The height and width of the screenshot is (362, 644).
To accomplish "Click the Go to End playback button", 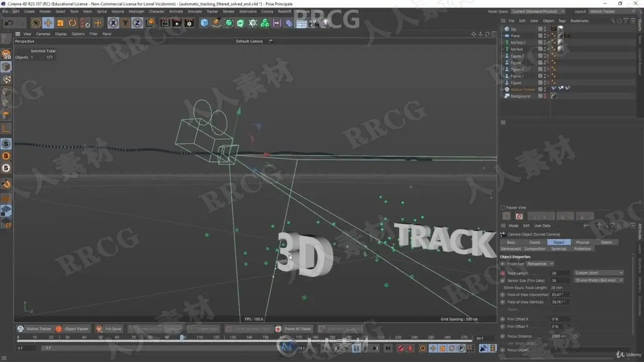I will tap(388, 348).
